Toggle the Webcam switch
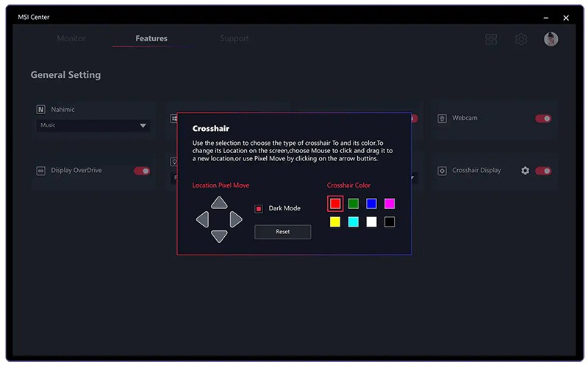 543,118
